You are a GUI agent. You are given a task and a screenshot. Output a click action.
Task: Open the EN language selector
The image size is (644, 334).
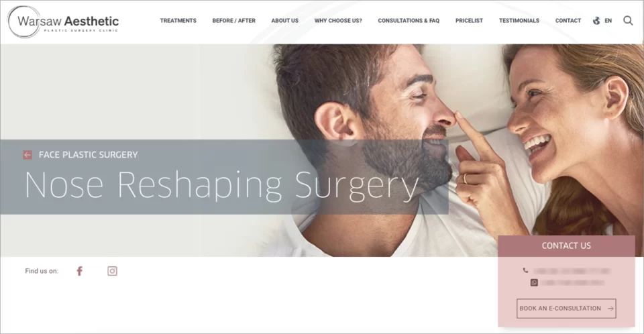(x=608, y=21)
